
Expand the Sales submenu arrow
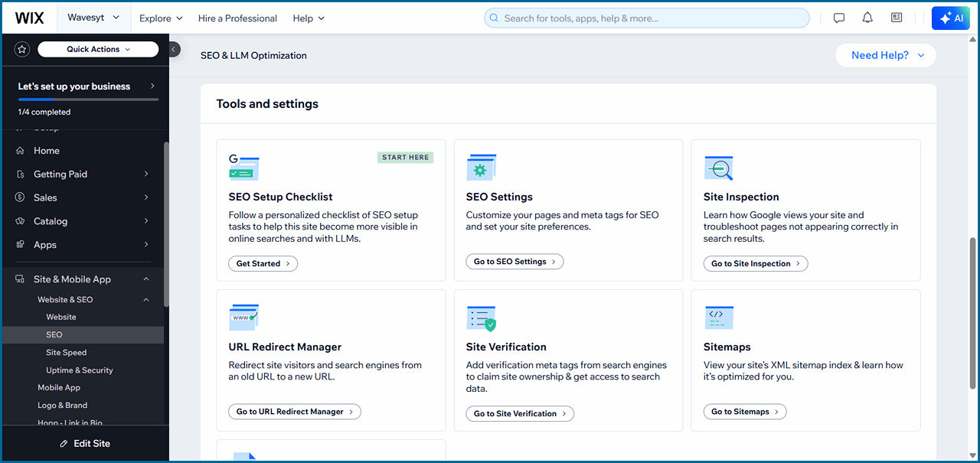[146, 197]
